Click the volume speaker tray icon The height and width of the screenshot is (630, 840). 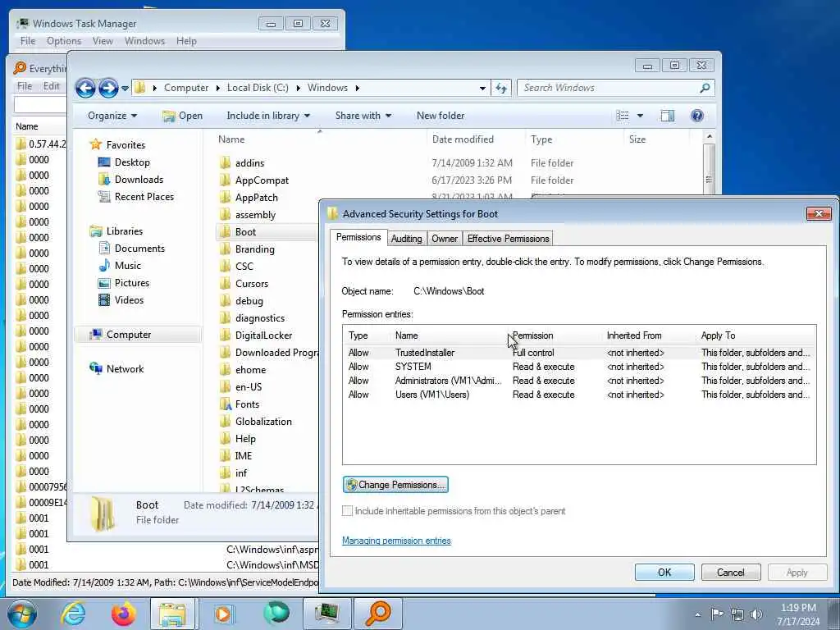pyautogui.click(x=756, y=614)
